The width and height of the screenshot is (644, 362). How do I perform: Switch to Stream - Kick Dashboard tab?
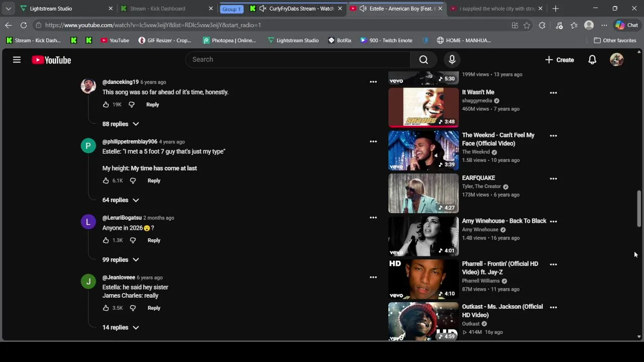(x=167, y=9)
